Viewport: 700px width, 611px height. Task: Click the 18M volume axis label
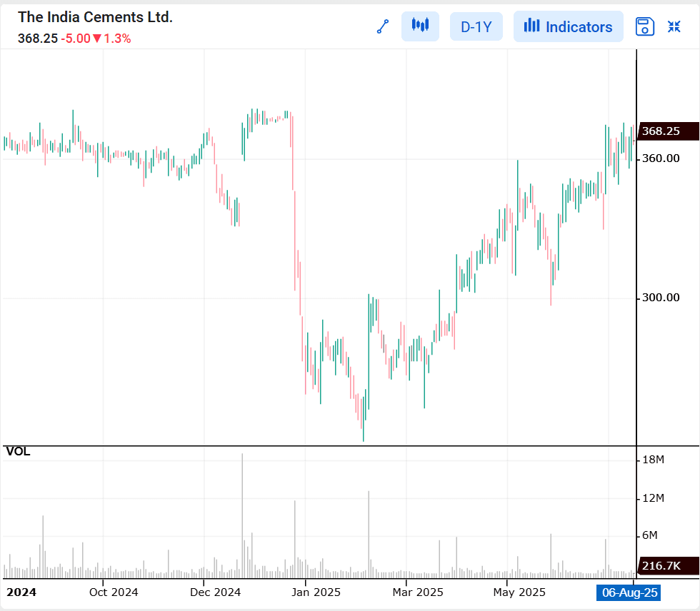pos(653,460)
